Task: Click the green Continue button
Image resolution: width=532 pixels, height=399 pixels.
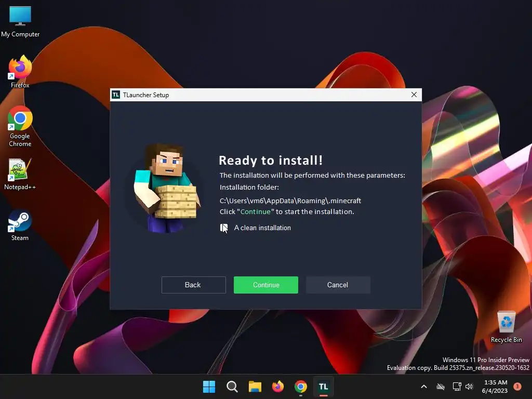Action: (x=265, y=285)
